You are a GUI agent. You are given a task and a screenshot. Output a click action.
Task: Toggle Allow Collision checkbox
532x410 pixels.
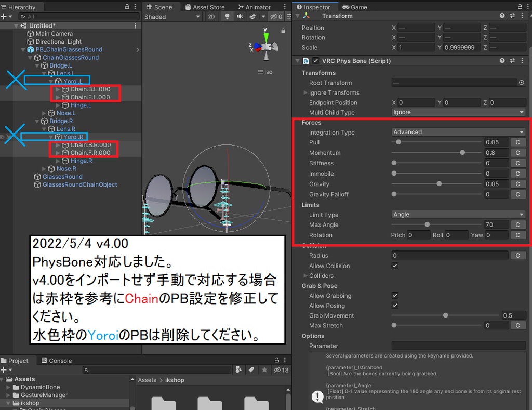395,266
